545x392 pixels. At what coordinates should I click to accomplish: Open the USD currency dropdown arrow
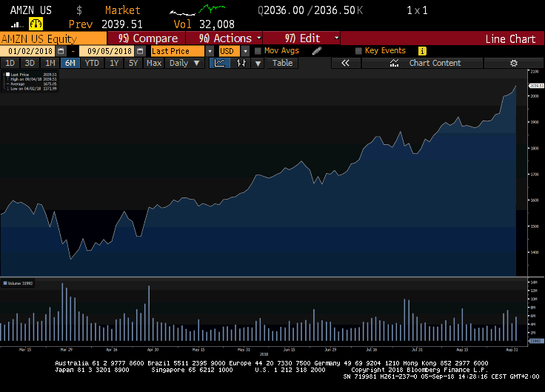pyautogui.click(x=245, y=51)
